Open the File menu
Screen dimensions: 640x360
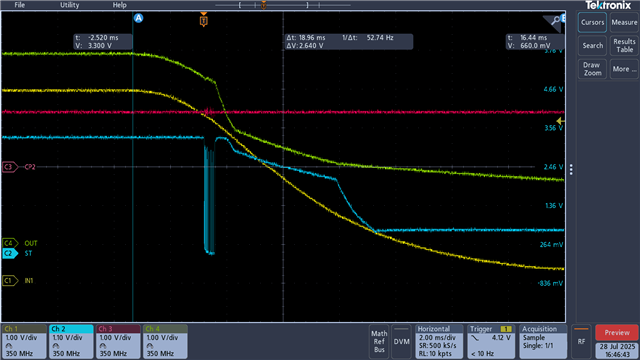pyautogui.click(x=20, y=5)
